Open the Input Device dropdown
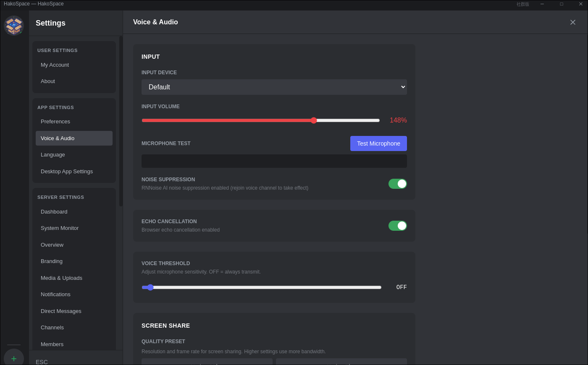 (274, 87)
